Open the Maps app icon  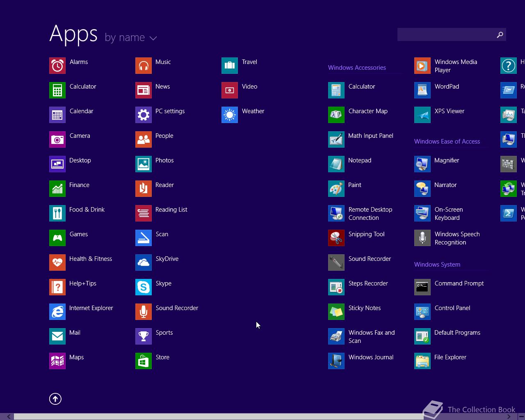click(57, 361)
